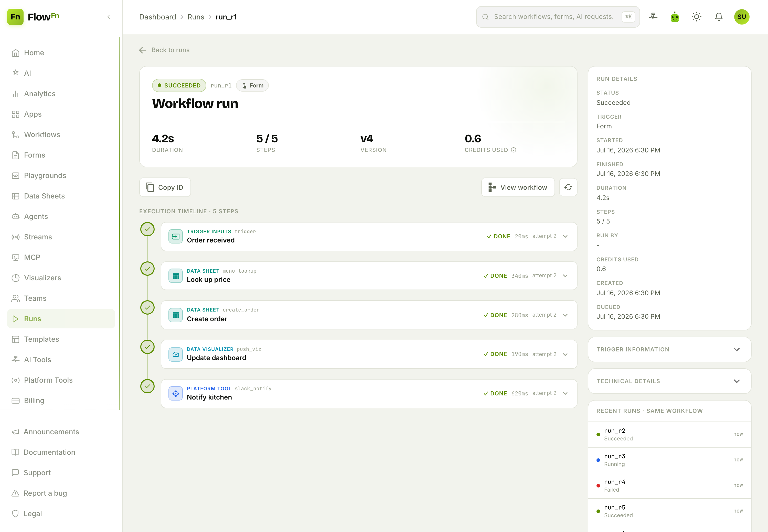Open Billing in the sidebar
Image resolution: width=768 pixels, height=532 pixels.
coord(61,401)
